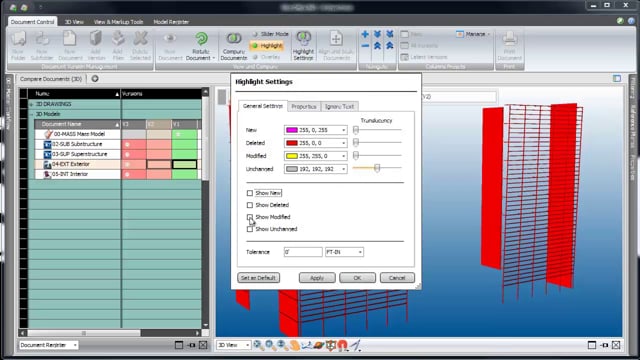This screenshot has width=640, height=360.
Task: Enable the Show Modified checkbox
Action: point(250,217)
